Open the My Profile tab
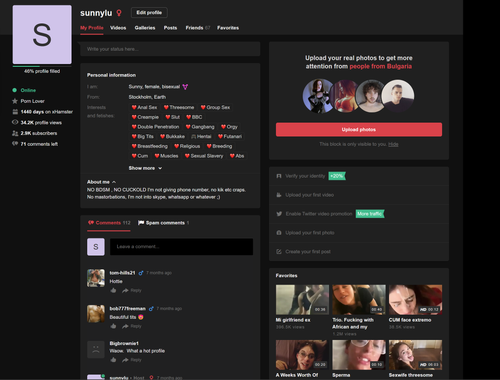 [x=92, y=28]
